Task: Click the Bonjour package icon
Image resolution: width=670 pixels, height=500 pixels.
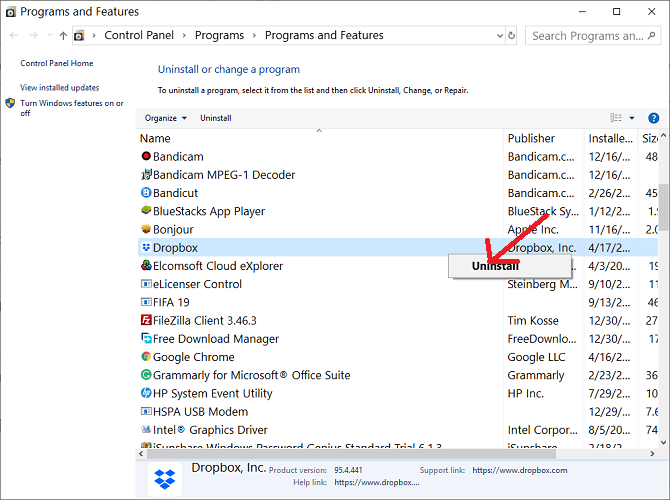Action: [146, 229]
